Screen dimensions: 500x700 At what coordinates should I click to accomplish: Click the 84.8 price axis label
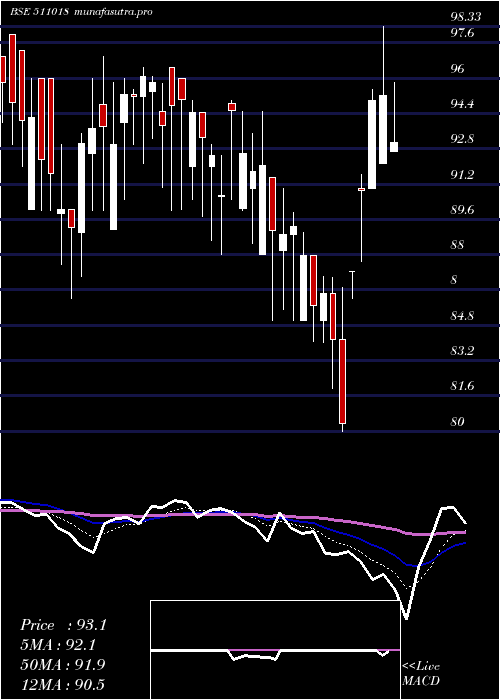point(462,316)
